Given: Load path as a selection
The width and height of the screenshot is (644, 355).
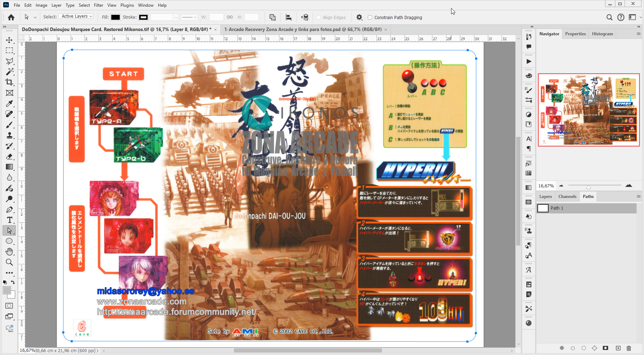Looking at the screenshot, I should click(x=584, y=348).
